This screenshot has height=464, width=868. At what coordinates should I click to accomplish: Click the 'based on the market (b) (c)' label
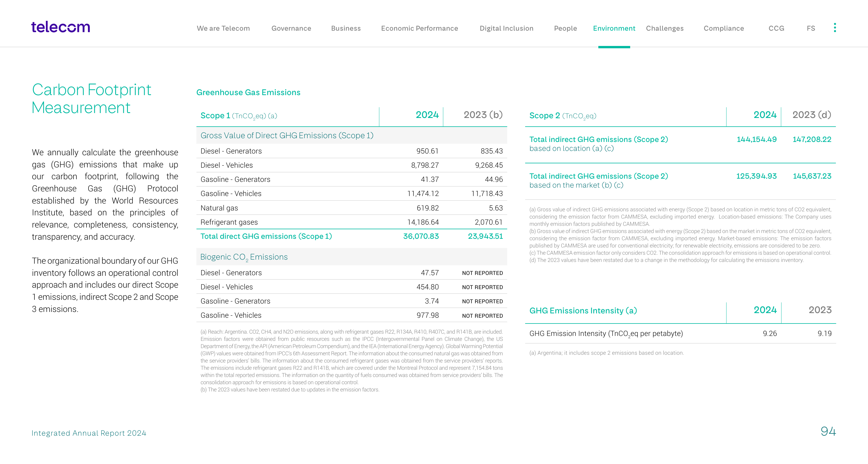576,185
